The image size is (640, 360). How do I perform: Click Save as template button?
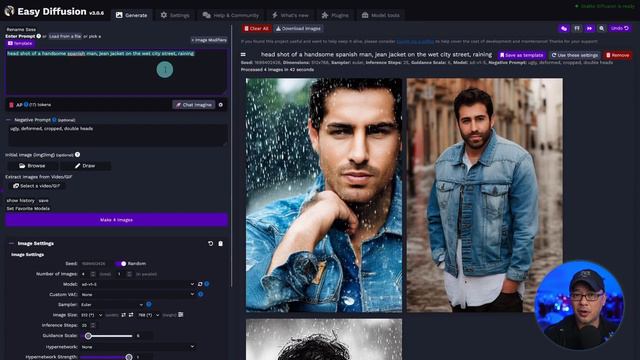[x=522, y=55]
